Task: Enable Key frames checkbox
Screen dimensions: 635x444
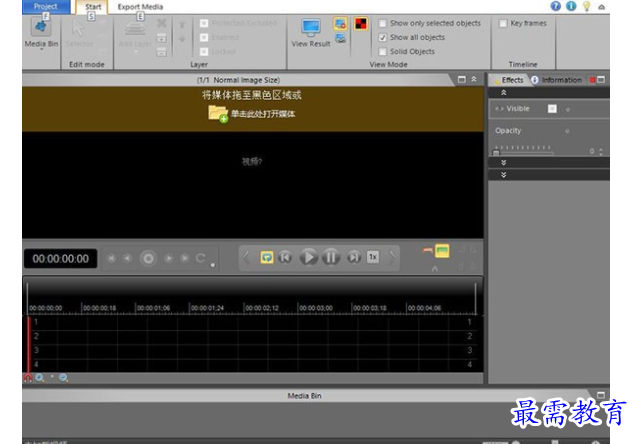Action: pyautogui.click(x=503, y=23)
